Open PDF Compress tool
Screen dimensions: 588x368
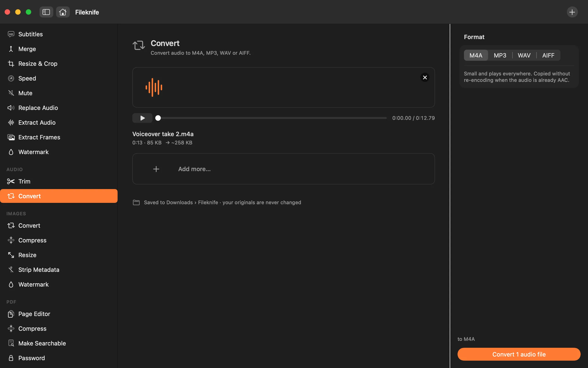click(59, 329)
